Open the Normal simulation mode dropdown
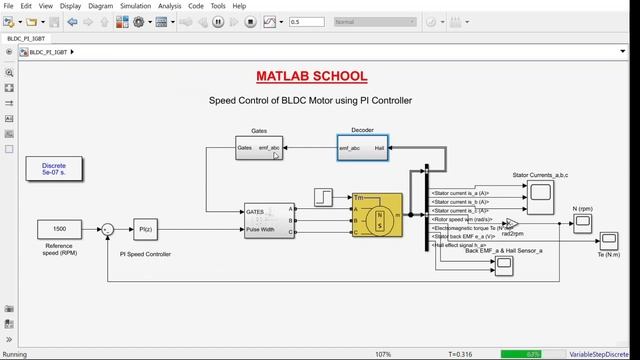The height and width of the screenshot is (360, 640). click(375, 22)
